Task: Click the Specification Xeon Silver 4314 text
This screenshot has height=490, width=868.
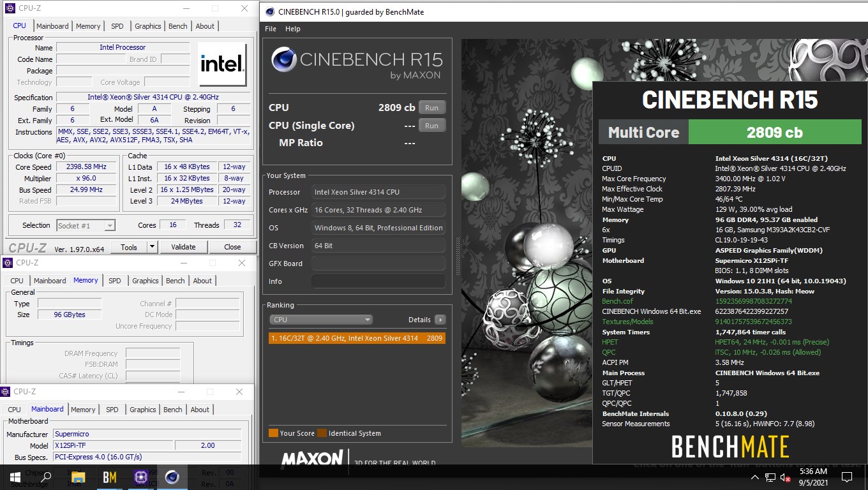Action: click(153, 97)
